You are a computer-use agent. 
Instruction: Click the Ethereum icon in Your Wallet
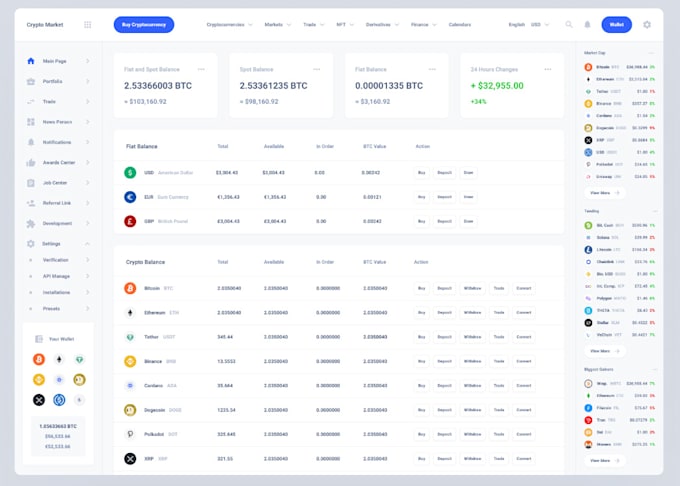tap(59, 359)
